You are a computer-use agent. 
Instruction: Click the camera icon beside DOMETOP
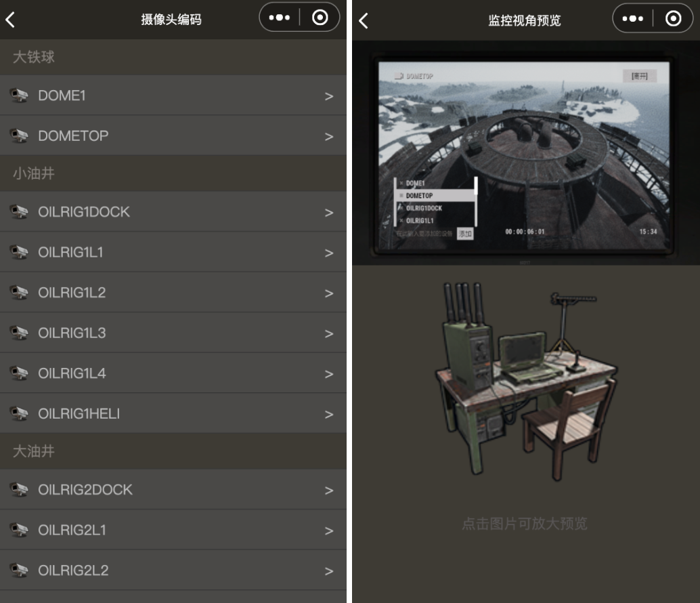point(19,136)
